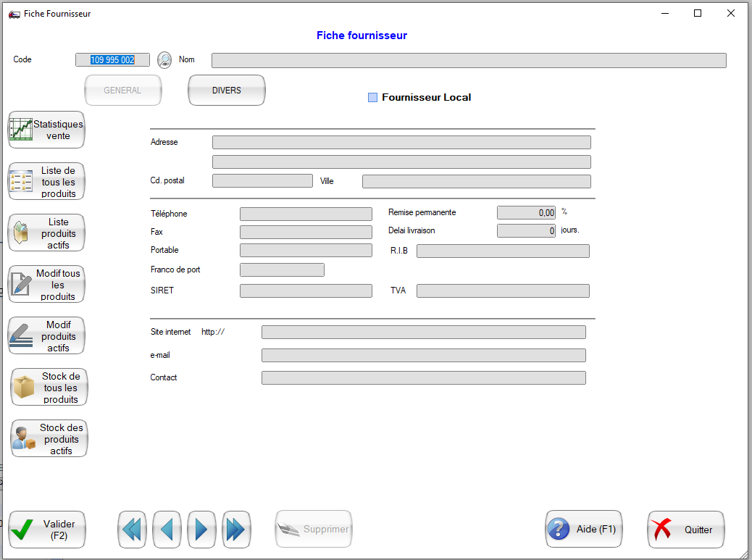Go to first supplier record
This screenshot has height=560, width=752.
pos(132,530)
